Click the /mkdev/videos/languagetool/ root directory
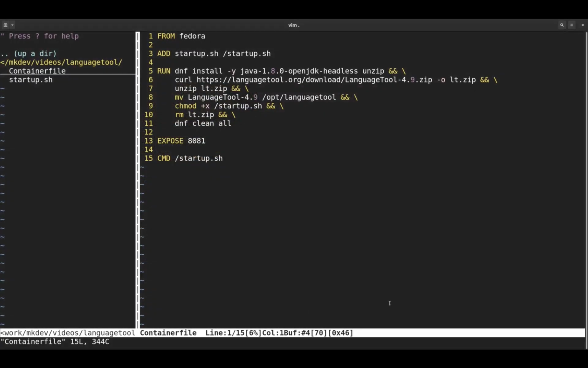The width and height of the screenshot is (588, 368). tap(61, 62)
